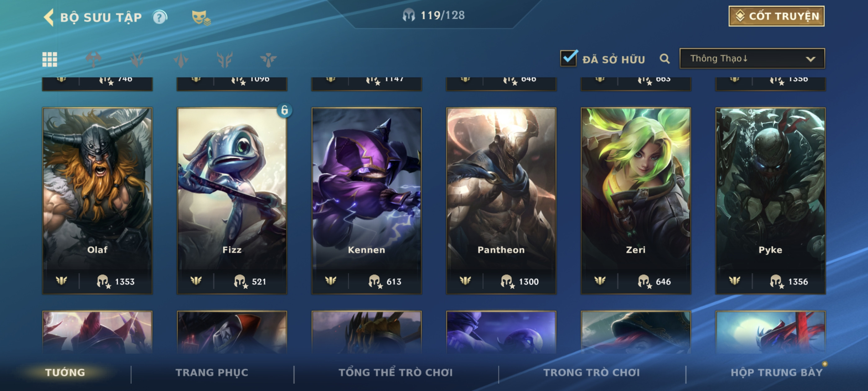
Task: Uncheck the Đã Sở Hữu checkbox
Action: [x=569, y=58]
